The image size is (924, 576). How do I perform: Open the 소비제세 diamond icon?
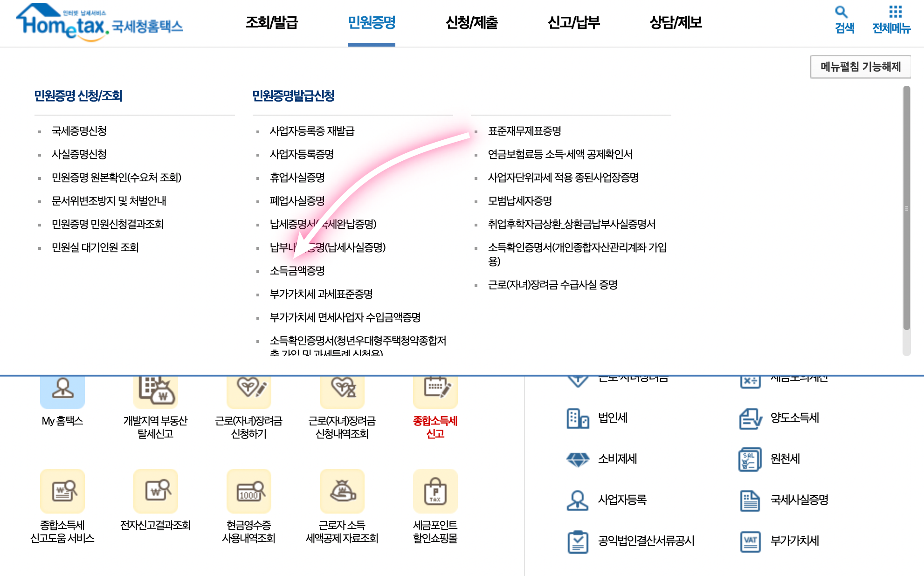pos(578,459)
